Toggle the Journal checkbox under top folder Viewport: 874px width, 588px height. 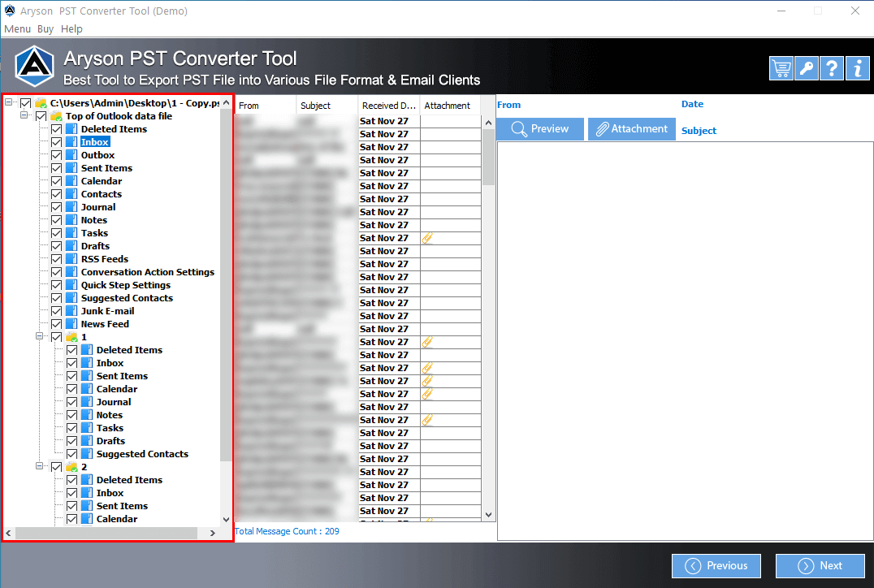tap(56, 207)
